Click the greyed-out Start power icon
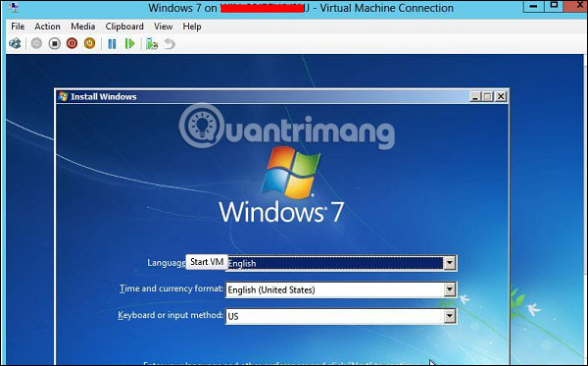Image resolution: width=588 pixels, height=366 pixels. [36, 44]
